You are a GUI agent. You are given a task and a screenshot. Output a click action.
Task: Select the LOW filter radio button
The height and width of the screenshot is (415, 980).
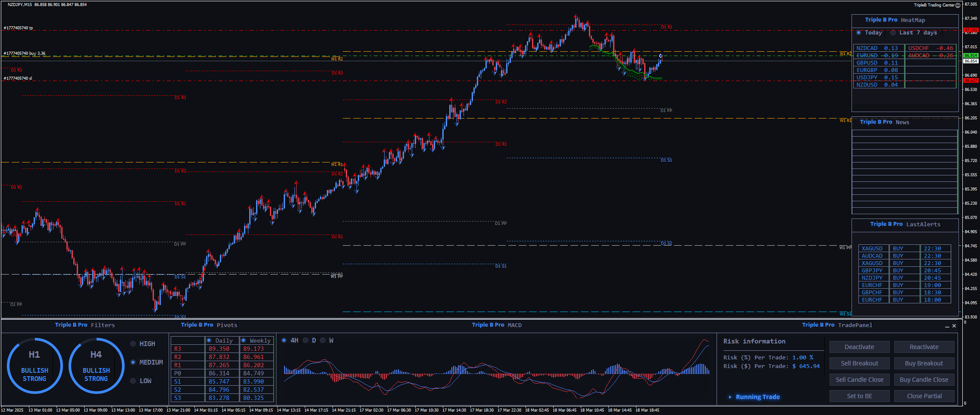pos(133,381)
